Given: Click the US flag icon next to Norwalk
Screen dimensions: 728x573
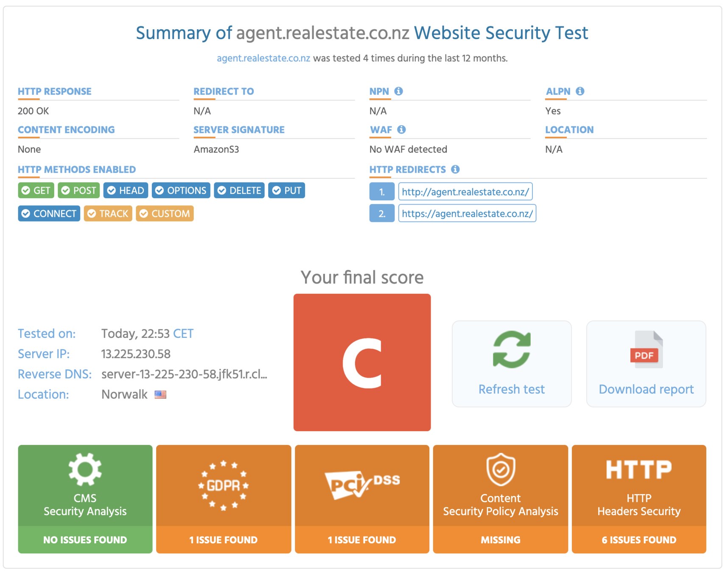Looking at the screenshot, I should (160, 395).
